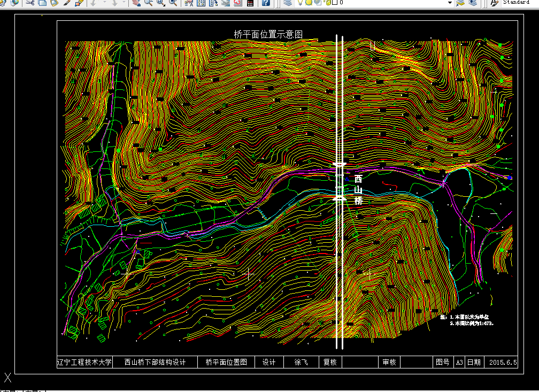
Task: Toggle layer 0 on/off lightbulb
Action: point(300,2)
